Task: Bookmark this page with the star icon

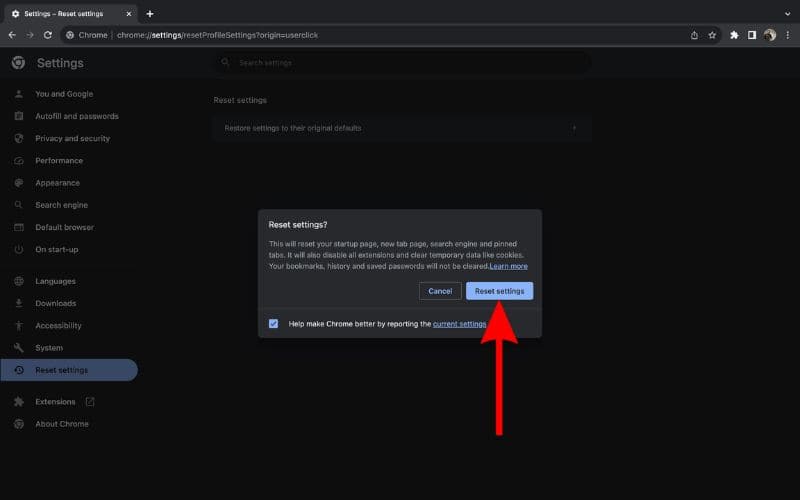Action: (x=712, y=35)
